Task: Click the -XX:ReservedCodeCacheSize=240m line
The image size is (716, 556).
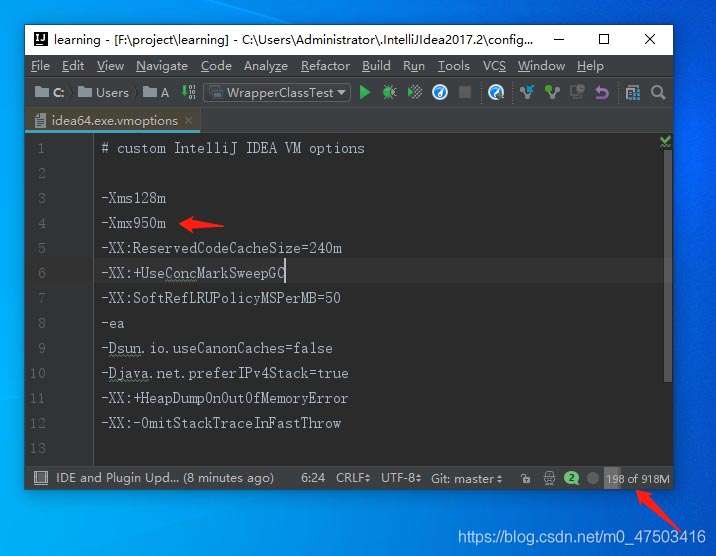Action: [x=221, y=248]
